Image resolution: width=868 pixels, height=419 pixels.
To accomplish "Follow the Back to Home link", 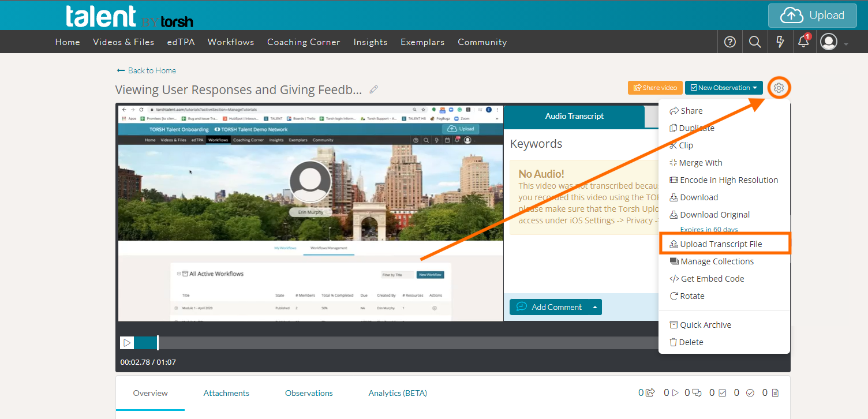I will coord(147,70).
